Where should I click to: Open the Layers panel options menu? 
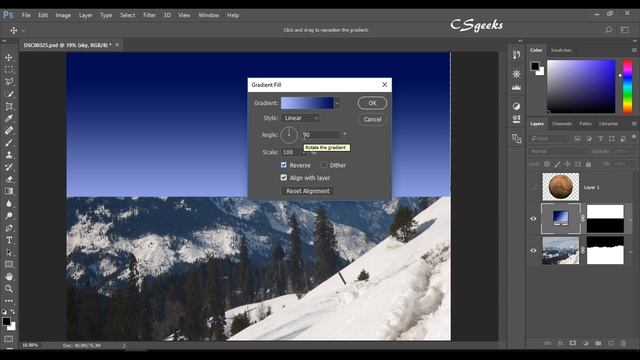634,123
